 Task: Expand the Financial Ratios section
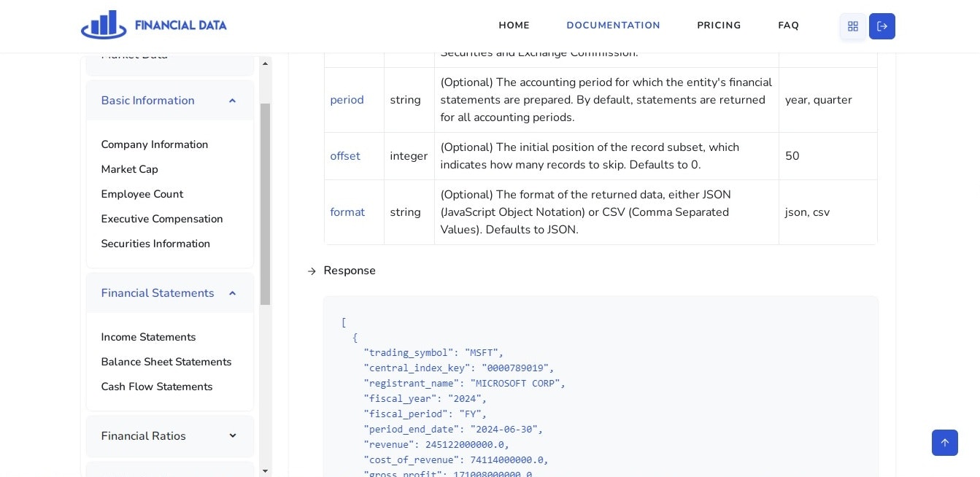232,436
